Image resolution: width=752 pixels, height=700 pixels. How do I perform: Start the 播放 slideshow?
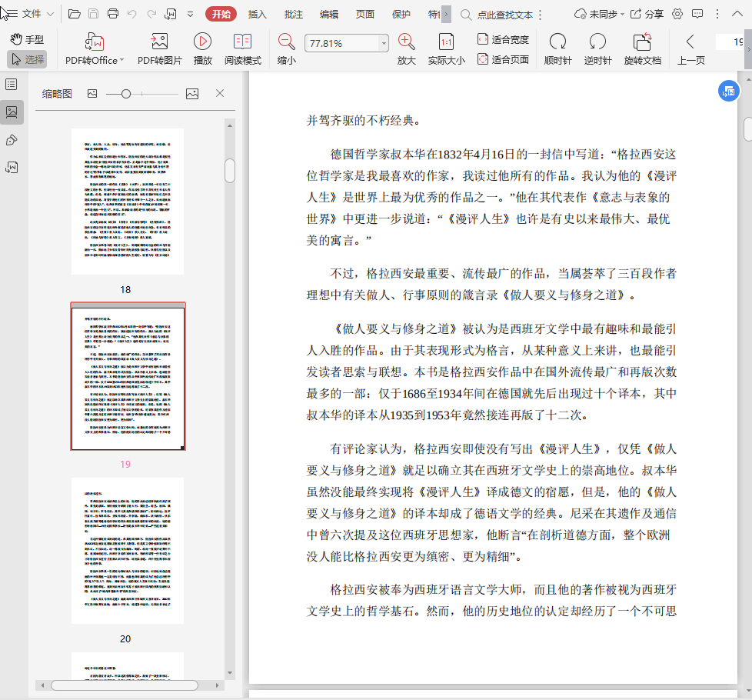click(x=202, y=48)
